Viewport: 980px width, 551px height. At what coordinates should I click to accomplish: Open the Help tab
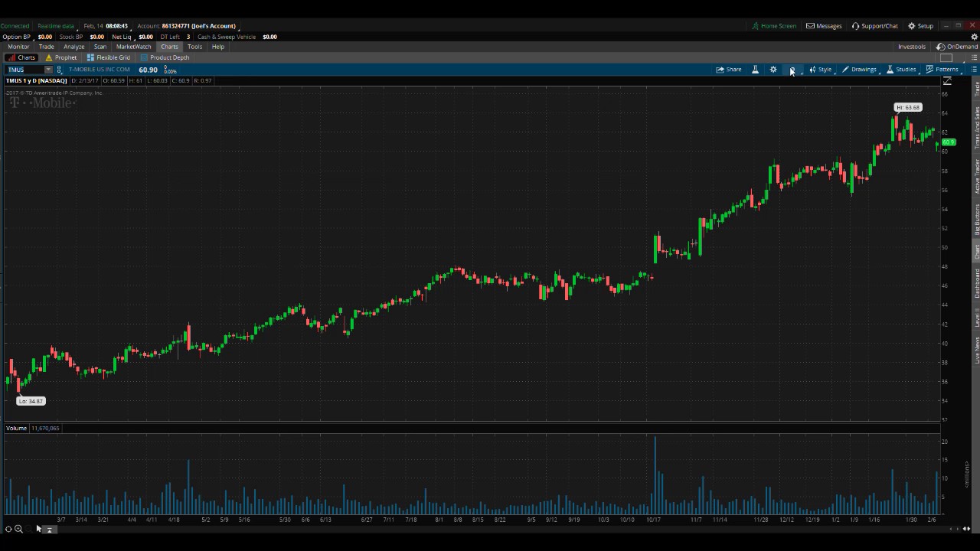coord(218,47)
